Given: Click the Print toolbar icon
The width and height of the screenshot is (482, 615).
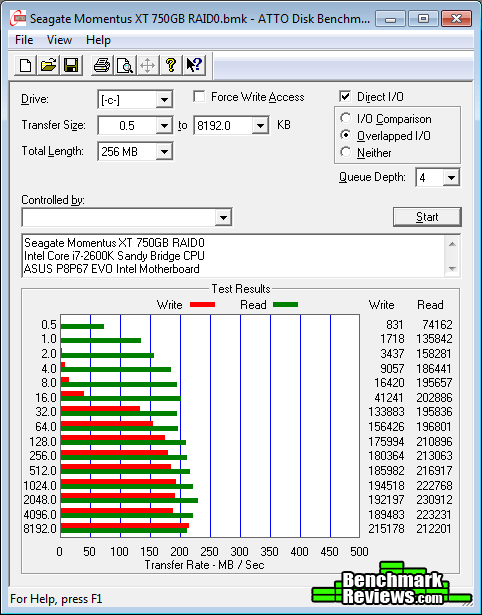Looking at the screenshot, I should coord(102,65).
